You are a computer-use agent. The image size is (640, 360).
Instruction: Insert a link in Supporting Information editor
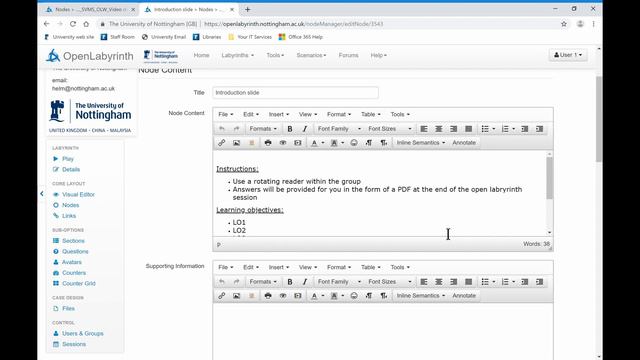click(222, 296)
